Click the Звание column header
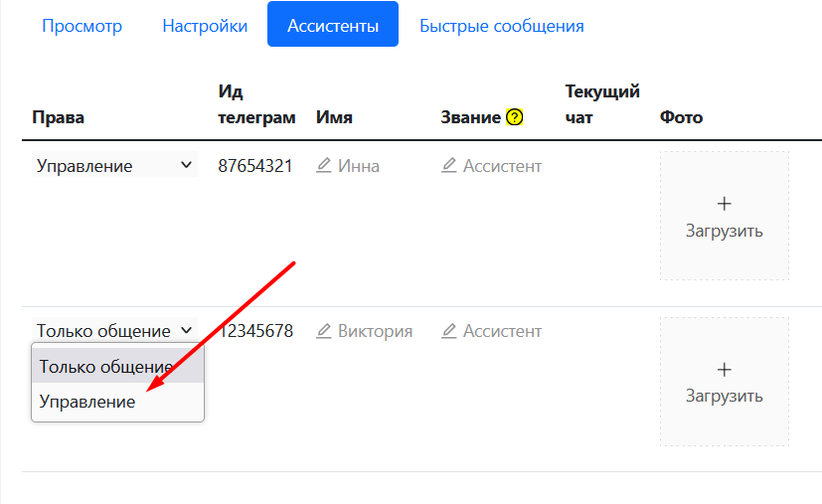The width and height of the screenshot is (822, 504). 470,117
